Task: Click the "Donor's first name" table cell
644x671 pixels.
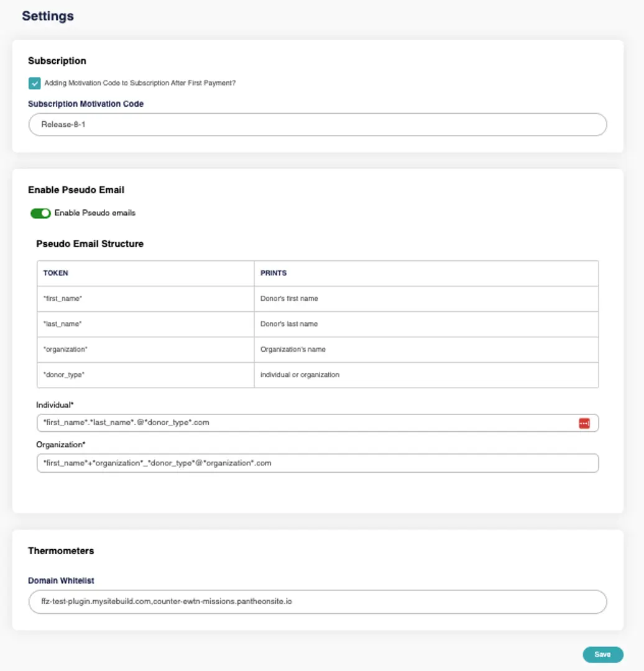Action: 289,299
